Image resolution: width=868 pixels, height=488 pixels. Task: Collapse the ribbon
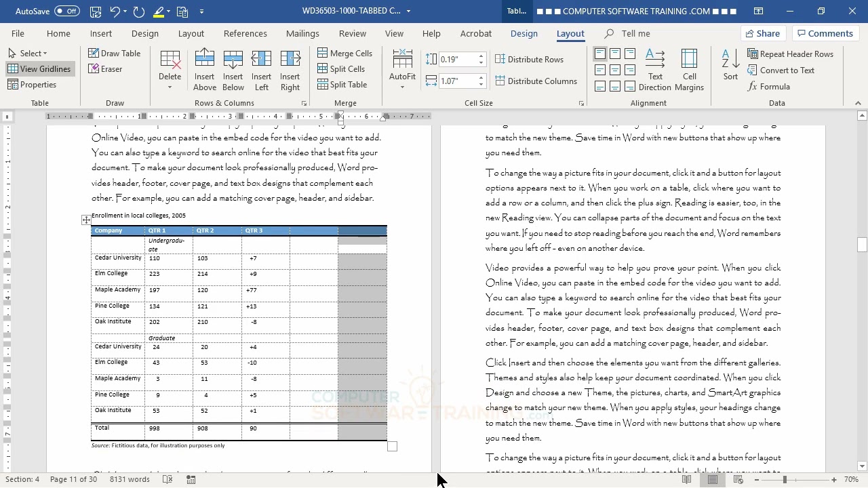858,103
